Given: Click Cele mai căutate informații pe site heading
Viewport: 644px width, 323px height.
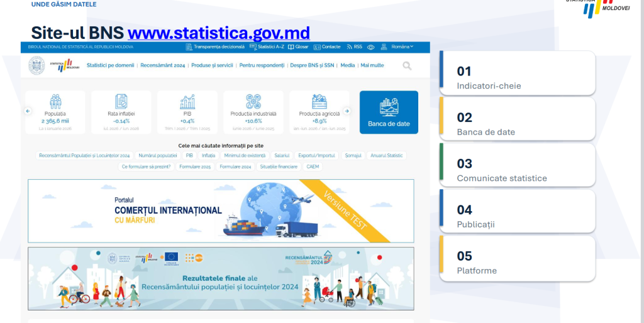Looking at the screenshot, I should point(221,146).
